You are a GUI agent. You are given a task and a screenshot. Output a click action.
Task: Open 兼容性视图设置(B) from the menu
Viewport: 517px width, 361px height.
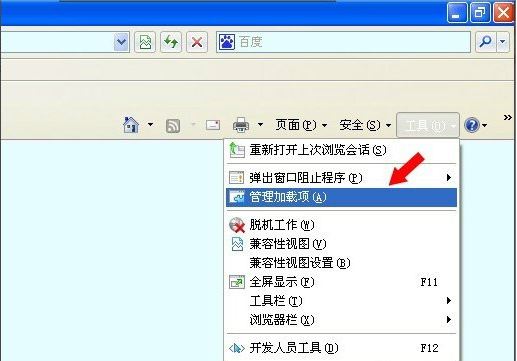coord(342,263)
